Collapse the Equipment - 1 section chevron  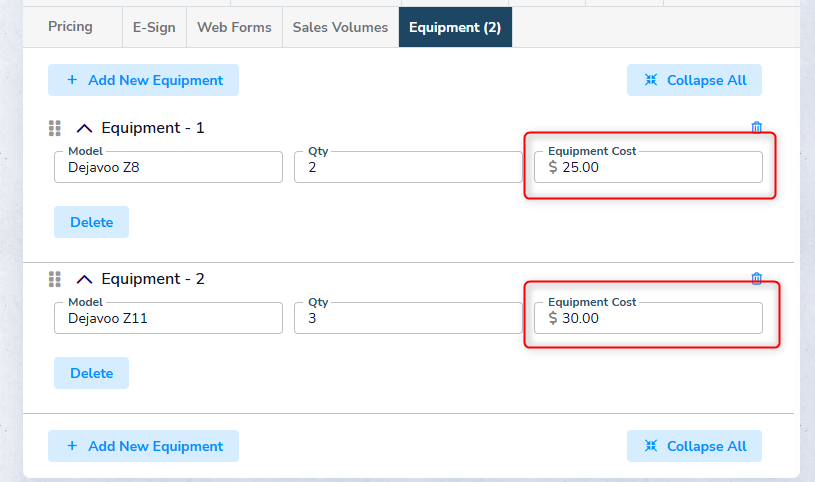pos(84,129)
